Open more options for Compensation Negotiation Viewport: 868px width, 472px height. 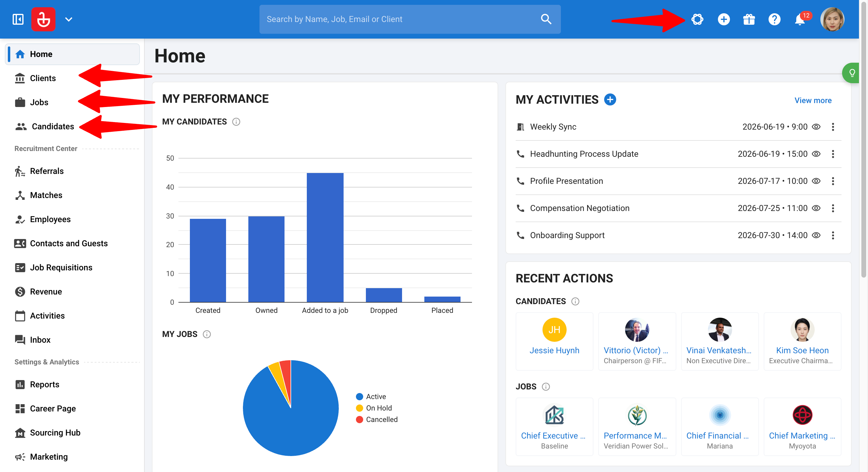(x=833, y=208)
